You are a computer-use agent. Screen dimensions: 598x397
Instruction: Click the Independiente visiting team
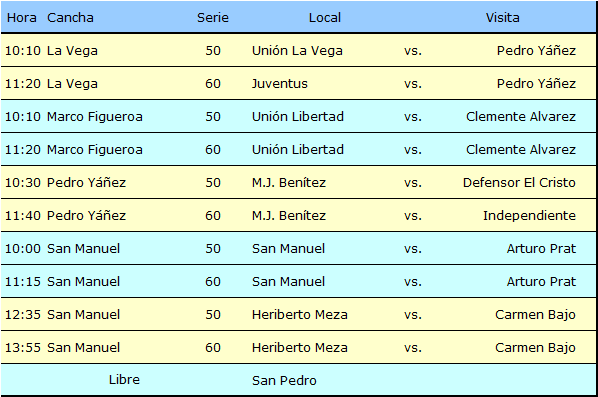pyautogui.click(x=529, y=215)
